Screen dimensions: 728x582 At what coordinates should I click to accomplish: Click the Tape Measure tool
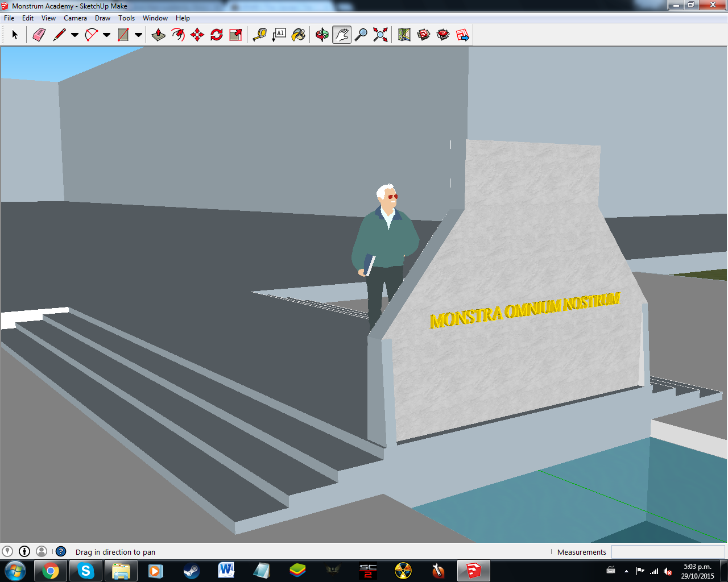[x=260, y=35]
